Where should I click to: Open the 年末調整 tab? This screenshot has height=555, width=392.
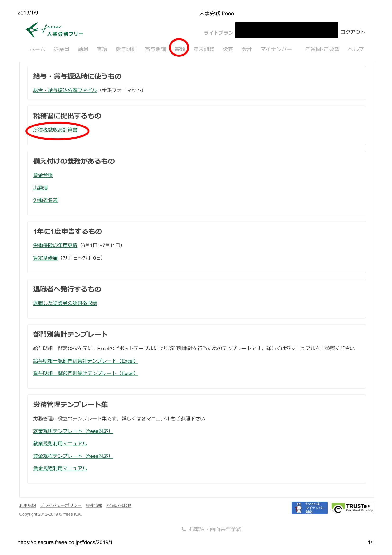204,49
